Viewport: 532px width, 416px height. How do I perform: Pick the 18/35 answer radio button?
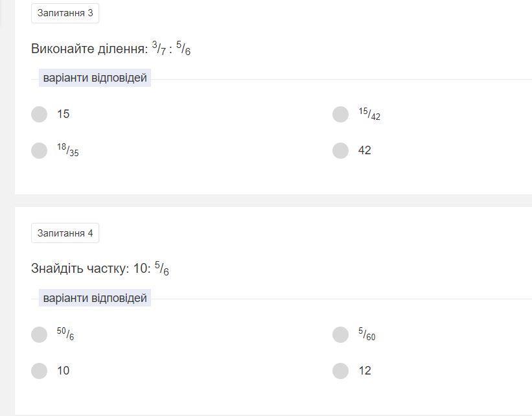point(40,150)
